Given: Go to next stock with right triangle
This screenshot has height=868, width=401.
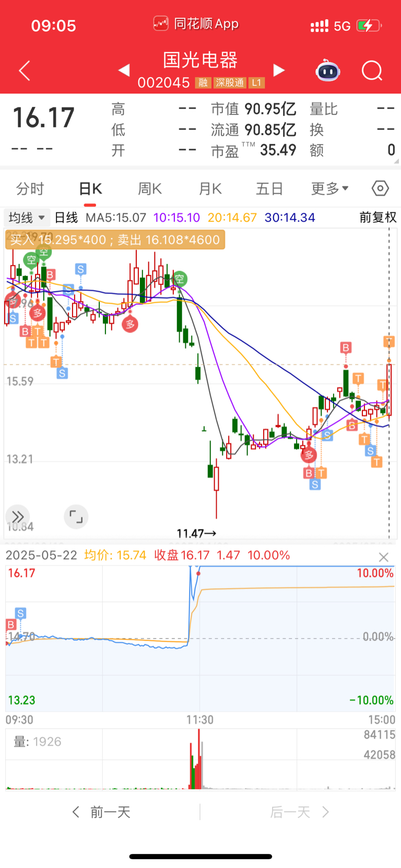Looking at the screenshot, I should 279,70.
